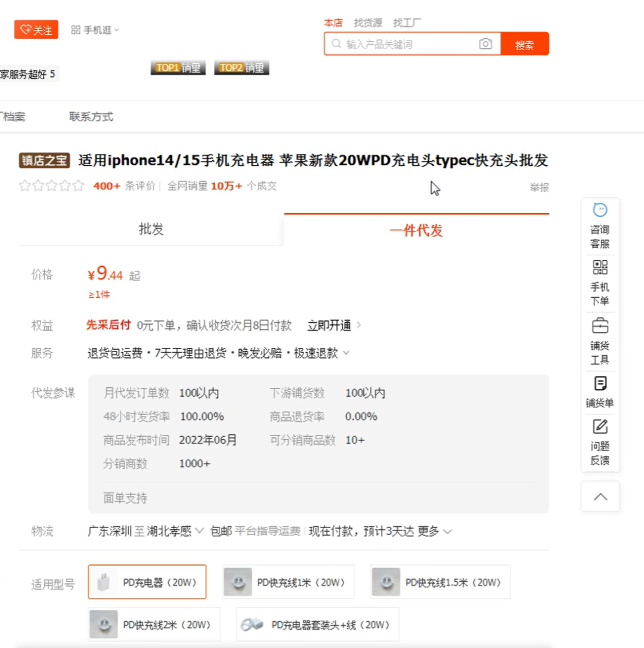Click the back-to-top arrow button

[600, 496]
